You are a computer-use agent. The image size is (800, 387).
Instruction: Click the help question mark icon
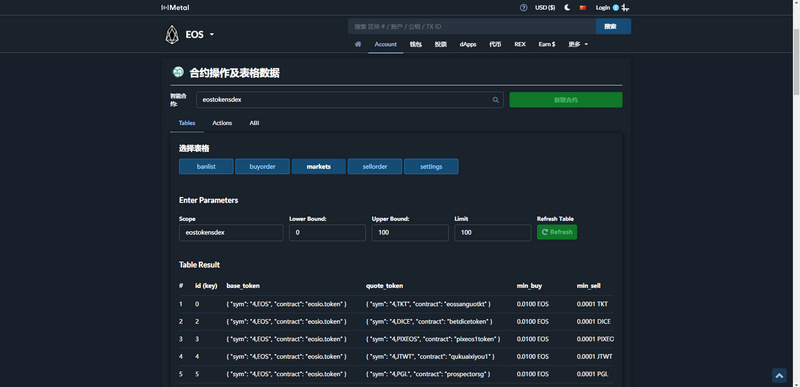[523, 8]
